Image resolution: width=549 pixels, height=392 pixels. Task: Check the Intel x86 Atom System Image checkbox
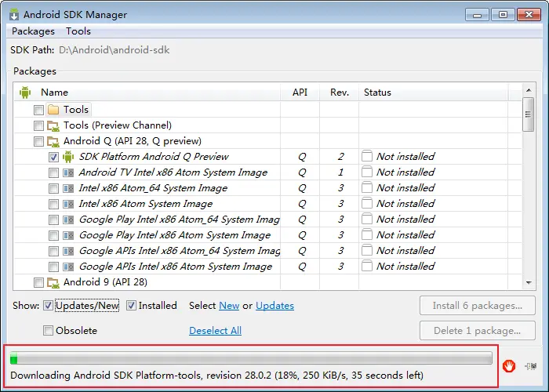tap(53, 204)
